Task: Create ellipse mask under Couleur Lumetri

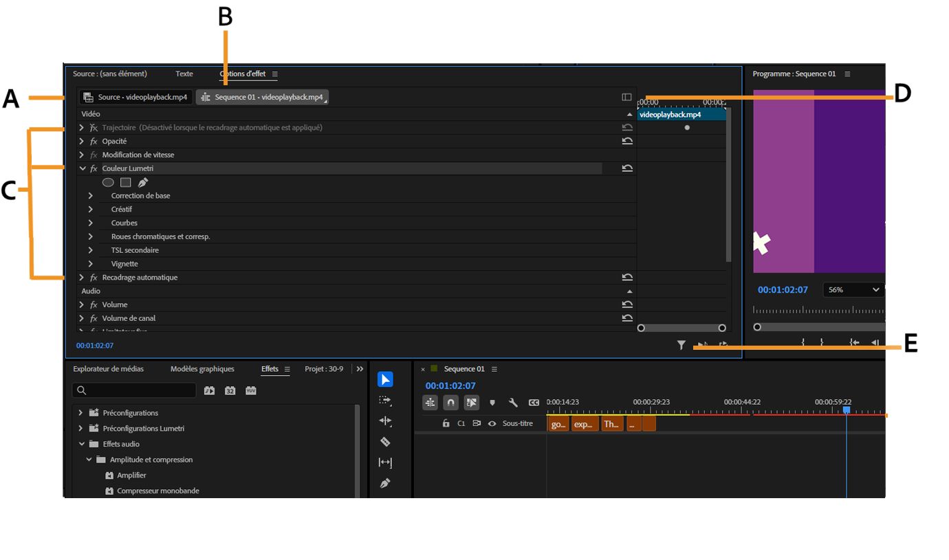Action: (x=108, y=183)
